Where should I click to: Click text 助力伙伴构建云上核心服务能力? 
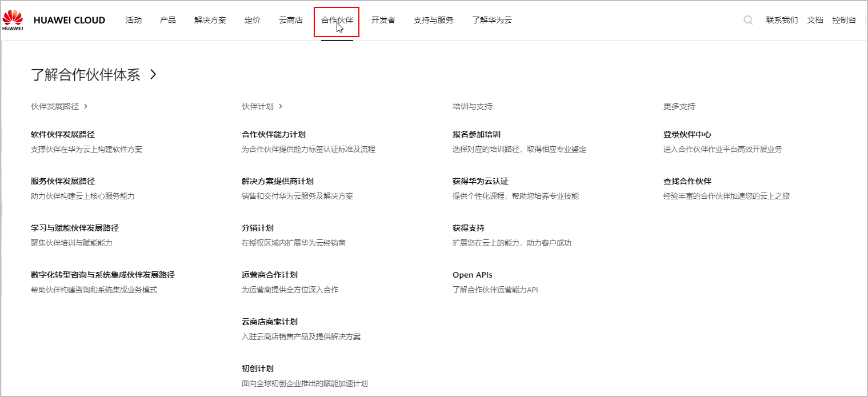click(x=83, y=196)
